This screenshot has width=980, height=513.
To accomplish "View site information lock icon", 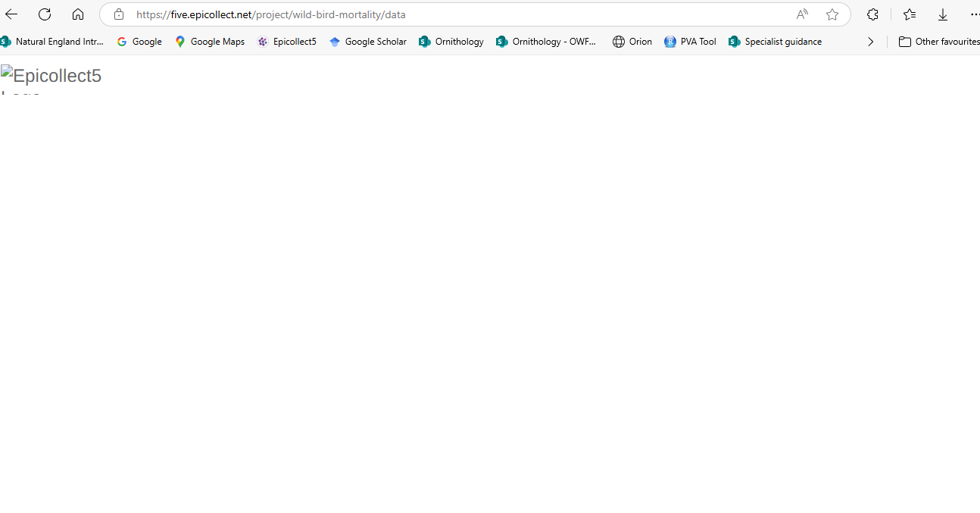I will coord(119,14).
